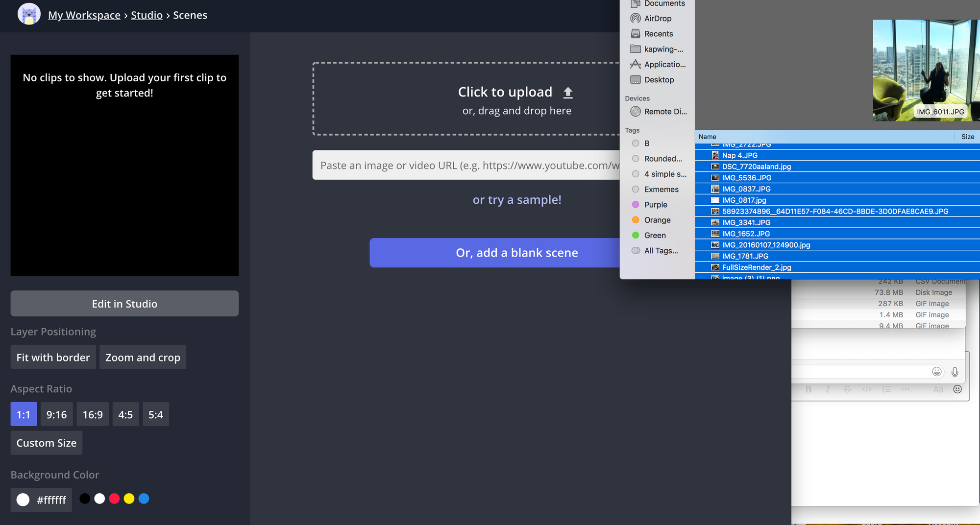Open the #ffffff background color picker

41,500
